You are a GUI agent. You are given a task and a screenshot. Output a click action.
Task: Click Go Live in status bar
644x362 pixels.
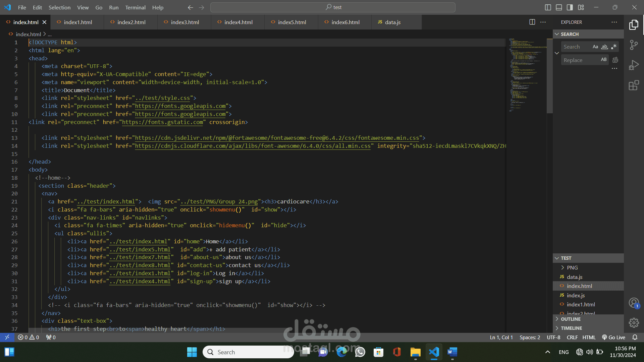tap(614, 338)
